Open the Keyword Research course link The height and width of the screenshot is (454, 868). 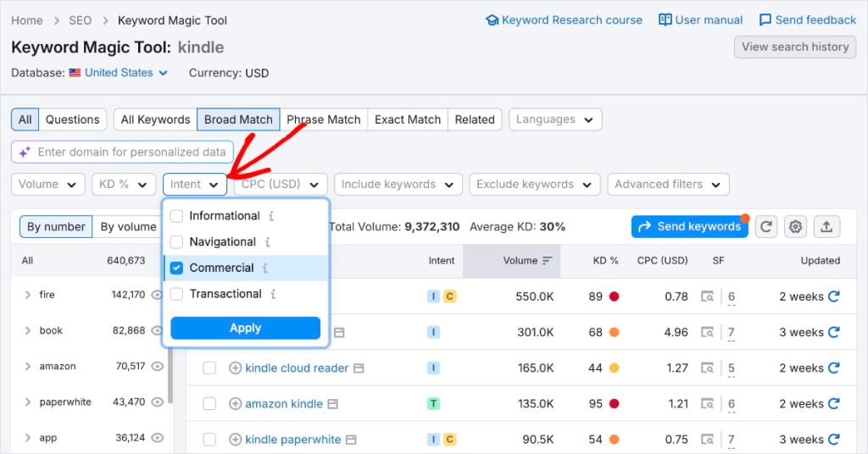tap(564, 20)
